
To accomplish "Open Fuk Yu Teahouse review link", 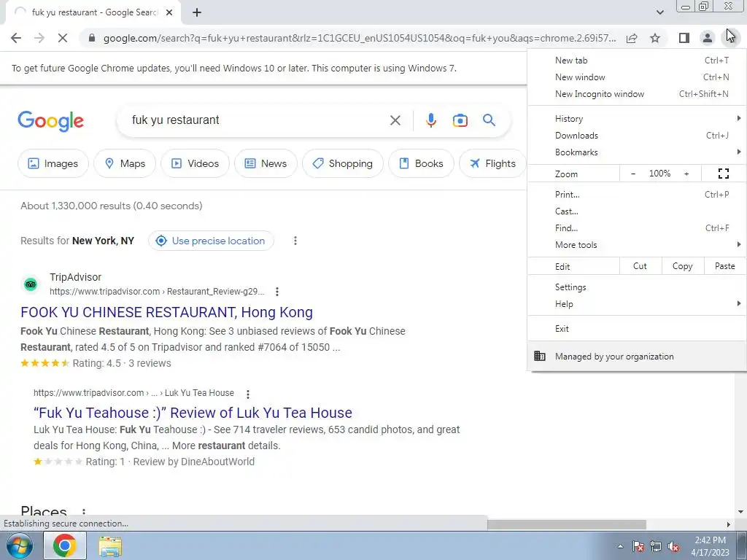I will (193, 413).
